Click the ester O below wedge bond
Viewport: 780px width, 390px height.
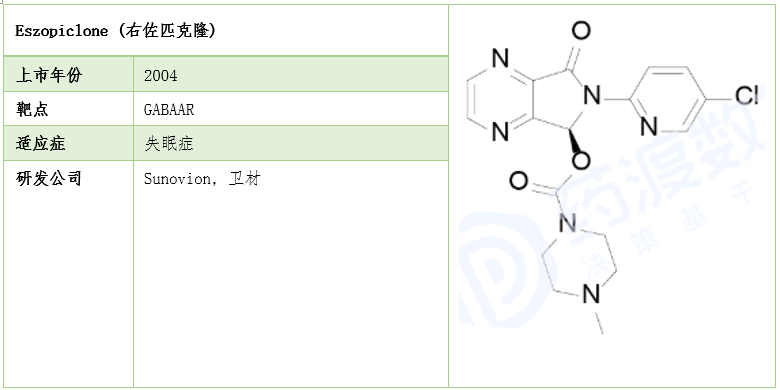click(x=581, y=161)
